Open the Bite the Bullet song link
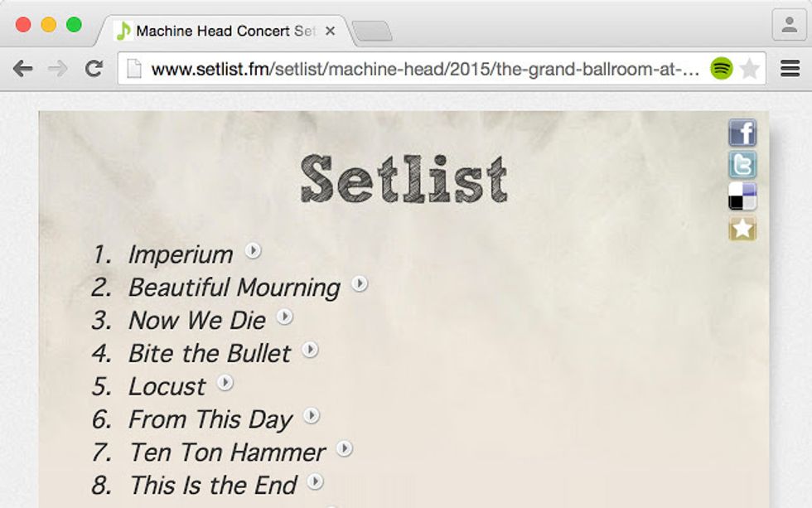Viewport: 812px width, 508px height. pos(209,353)
